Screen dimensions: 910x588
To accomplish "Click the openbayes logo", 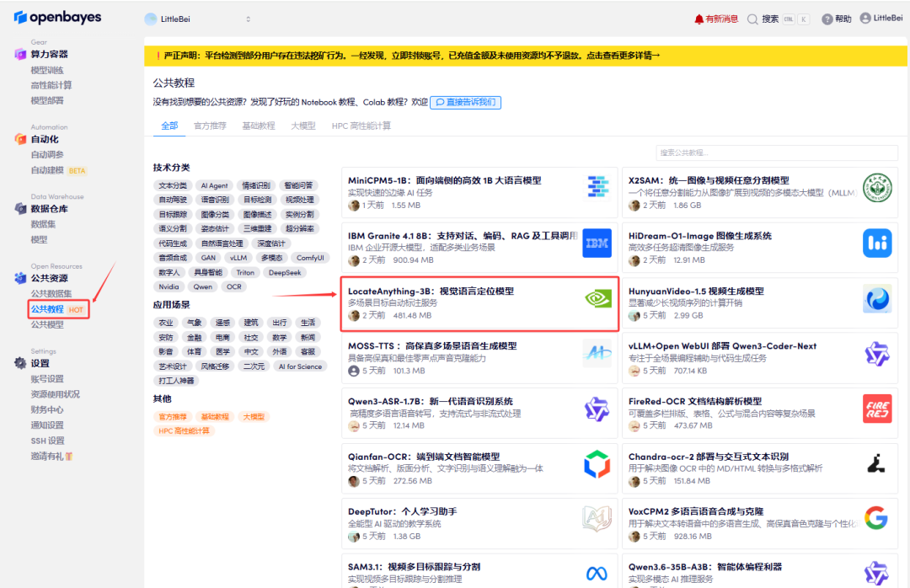I will tap(57, 18).
